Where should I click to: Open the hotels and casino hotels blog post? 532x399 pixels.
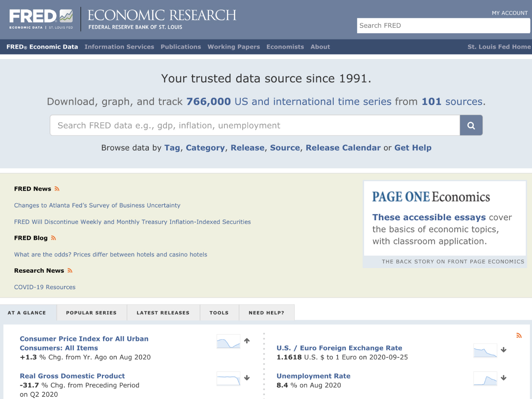tap(111, 254)
